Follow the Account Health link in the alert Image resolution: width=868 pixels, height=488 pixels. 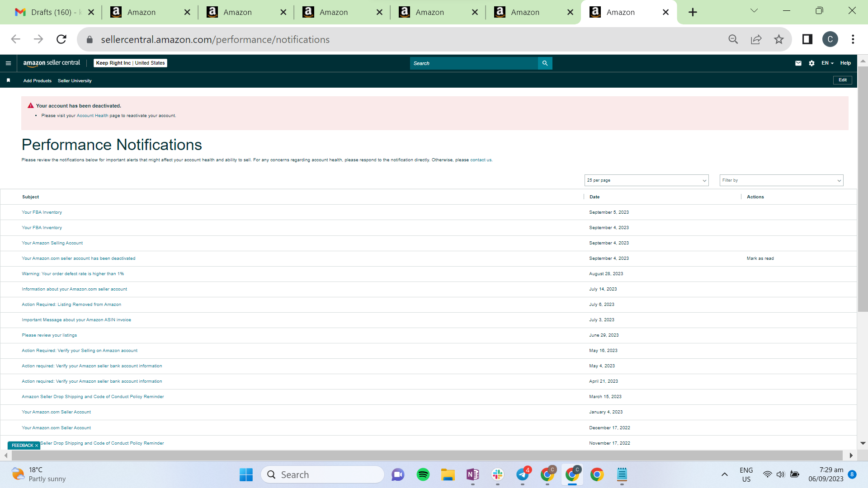92,116
